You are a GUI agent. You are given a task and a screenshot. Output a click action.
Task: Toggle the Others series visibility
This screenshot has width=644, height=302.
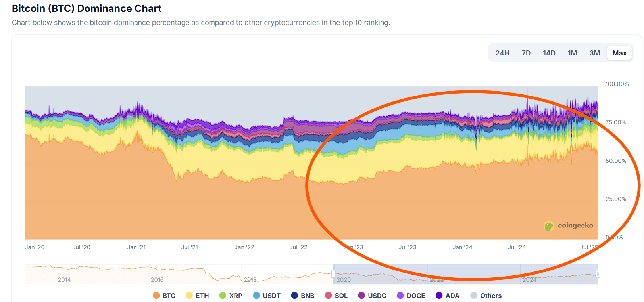(x=475, y=296)
